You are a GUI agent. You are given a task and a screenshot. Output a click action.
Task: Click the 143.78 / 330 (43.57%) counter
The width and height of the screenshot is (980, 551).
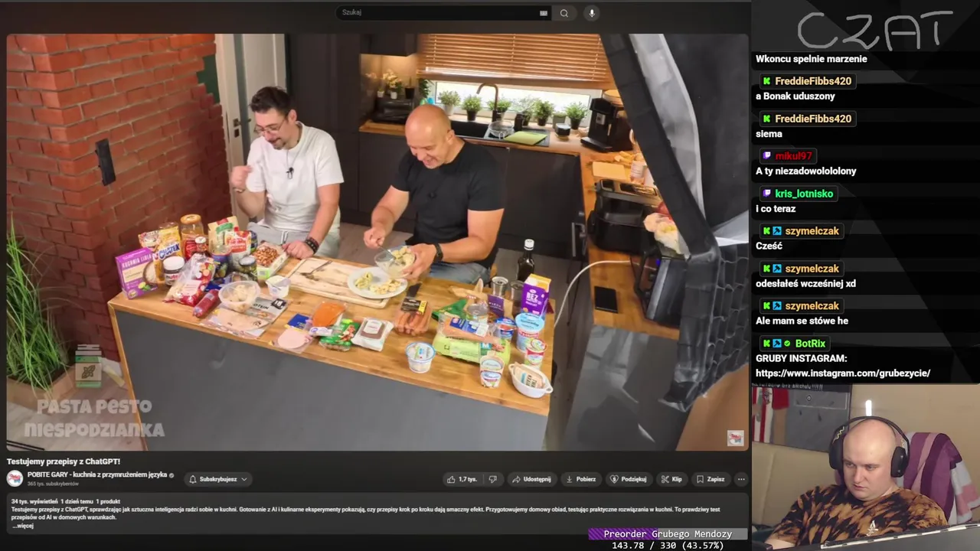tap(668, 546)
